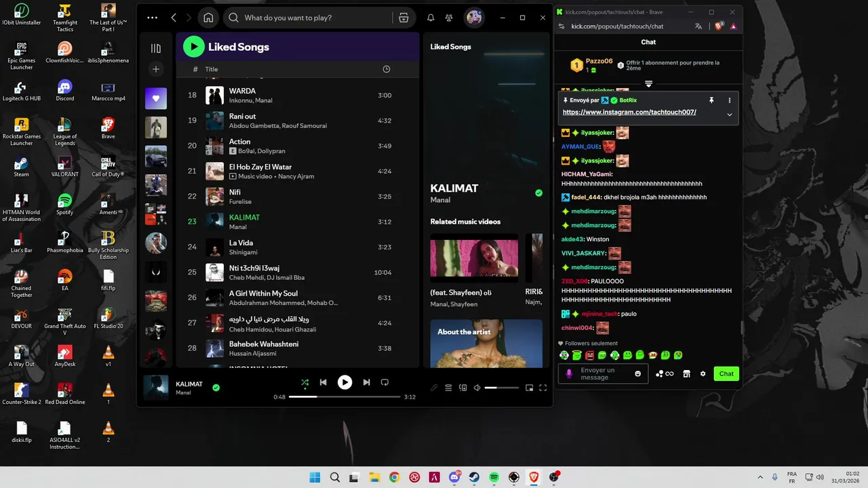Open the Liked Songs purple heart tile
The width and height of the screenshot is (868, 488).
click(x=156, y=98)
